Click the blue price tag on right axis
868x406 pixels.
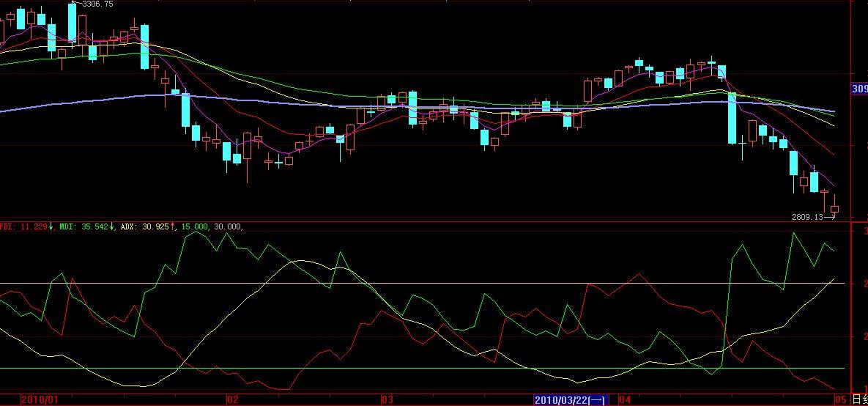[858, 89]
